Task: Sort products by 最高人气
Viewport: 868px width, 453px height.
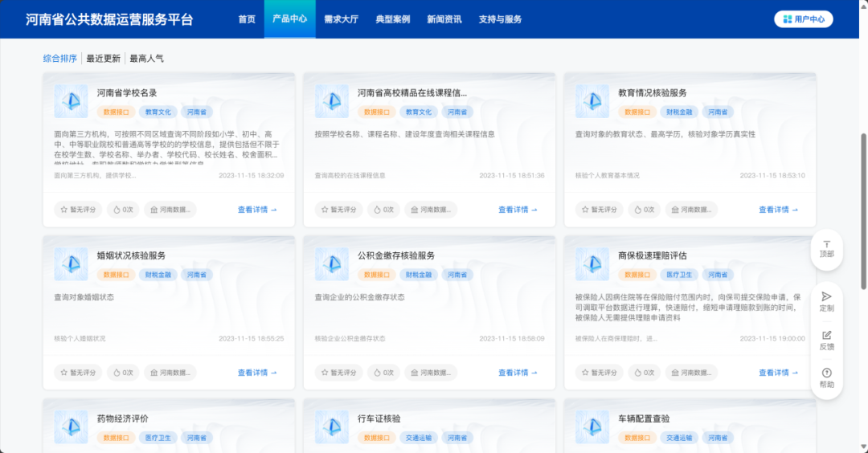Action: 146,59
